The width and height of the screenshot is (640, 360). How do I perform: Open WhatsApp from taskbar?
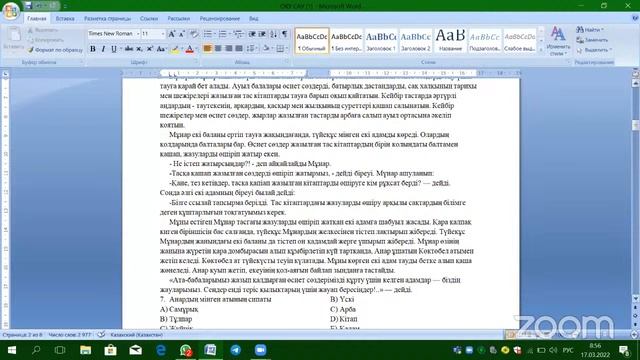click(x=186, y=350)
